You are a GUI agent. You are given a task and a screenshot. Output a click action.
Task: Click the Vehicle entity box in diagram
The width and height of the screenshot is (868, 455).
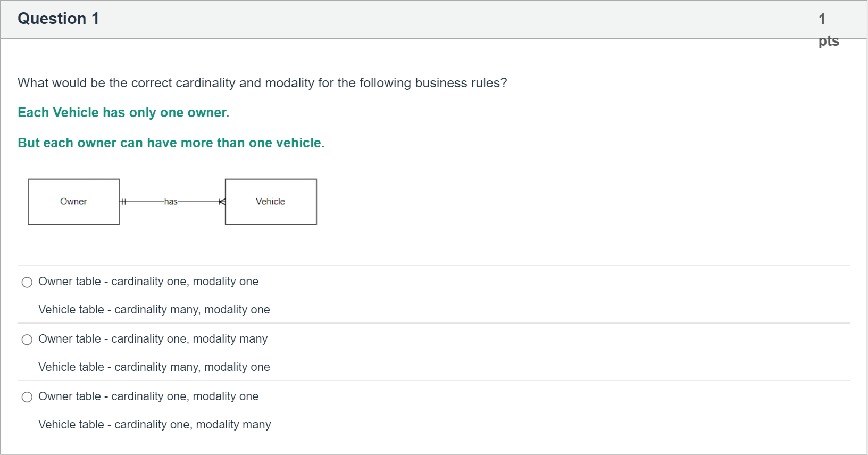point(271,202)
